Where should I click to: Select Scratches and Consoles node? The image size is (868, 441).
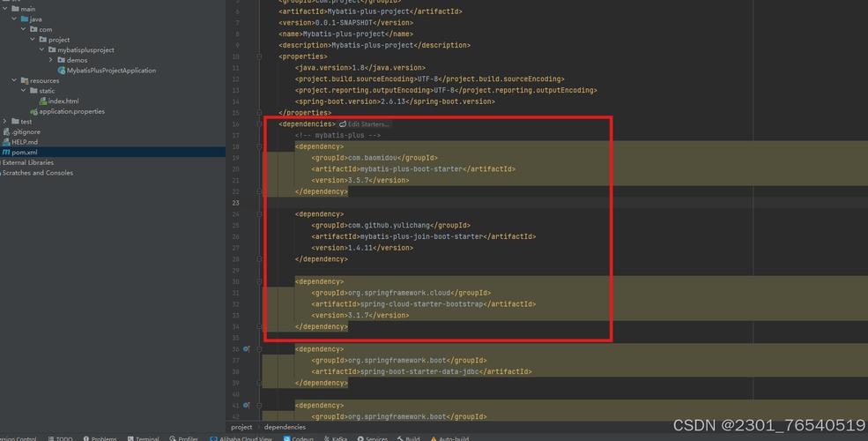36,173
